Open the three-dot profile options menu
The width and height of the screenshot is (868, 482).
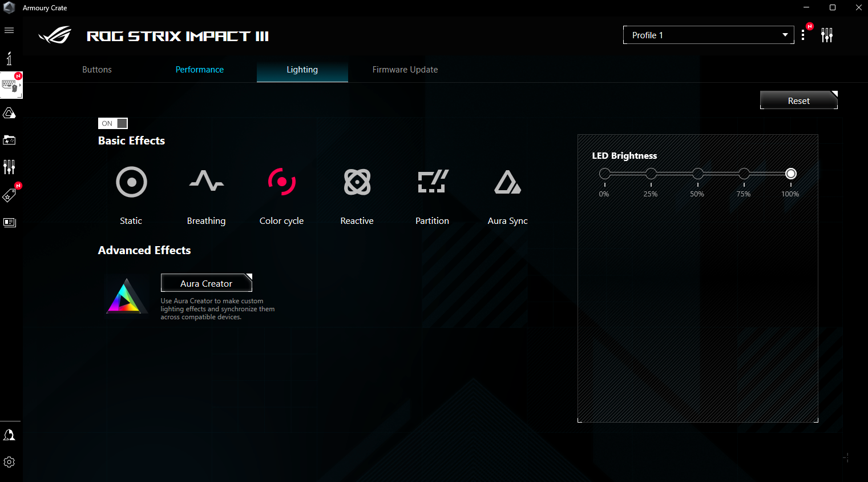click(803, 35)
